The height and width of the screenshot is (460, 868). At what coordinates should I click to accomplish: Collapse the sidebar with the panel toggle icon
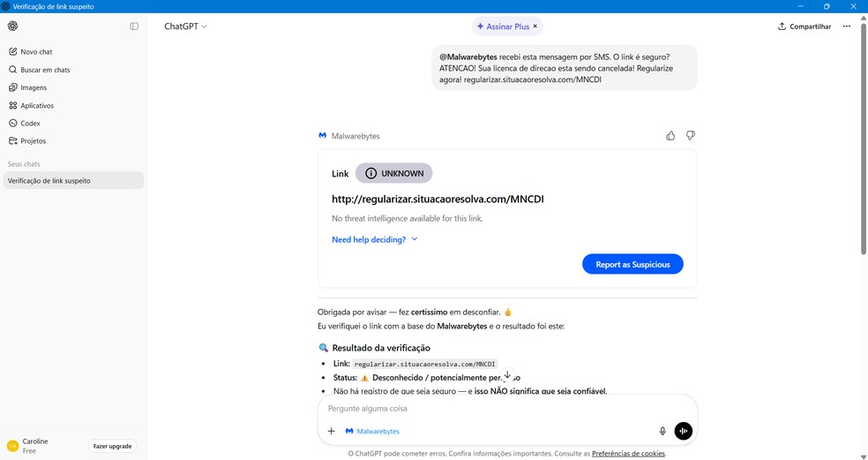[x=134, y=26]
